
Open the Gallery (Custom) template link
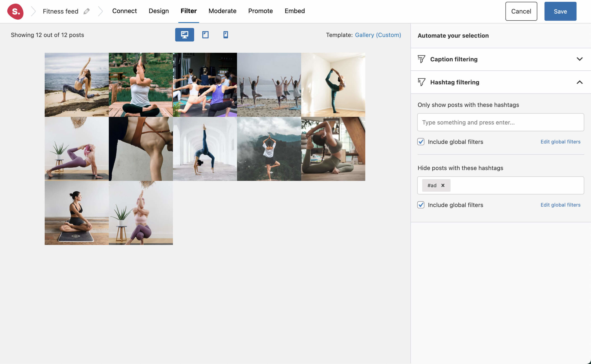(378, 35)
